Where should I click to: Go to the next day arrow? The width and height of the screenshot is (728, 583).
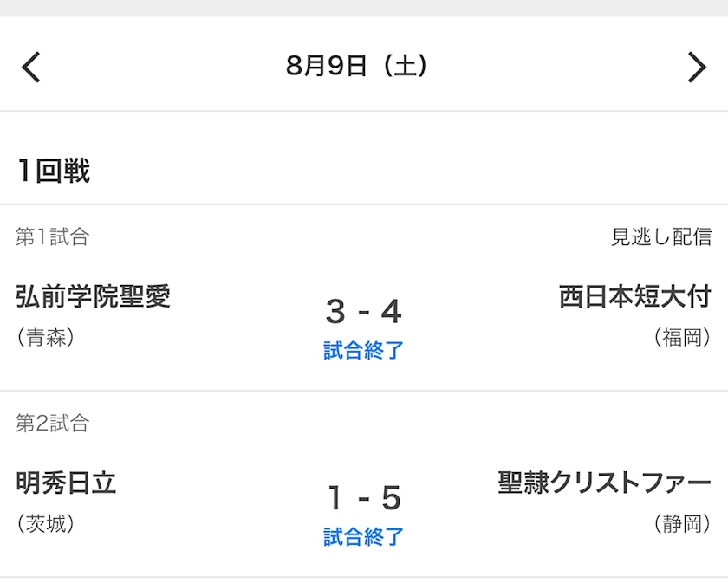pos(697,67)
